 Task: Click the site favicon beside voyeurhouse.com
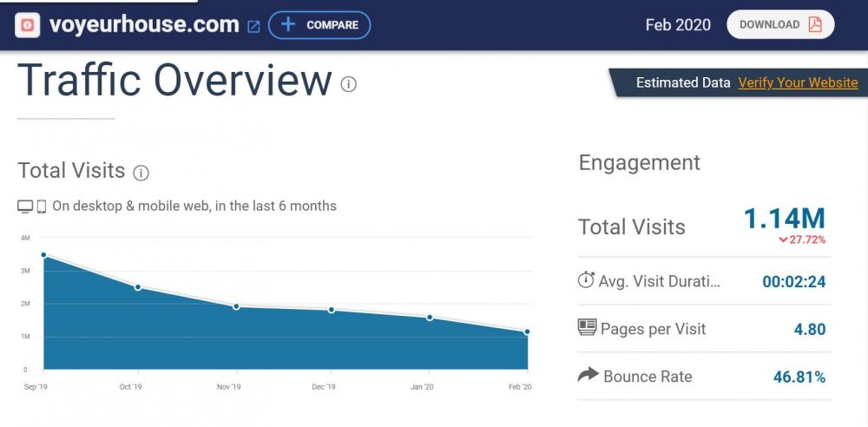click(29, 25)
